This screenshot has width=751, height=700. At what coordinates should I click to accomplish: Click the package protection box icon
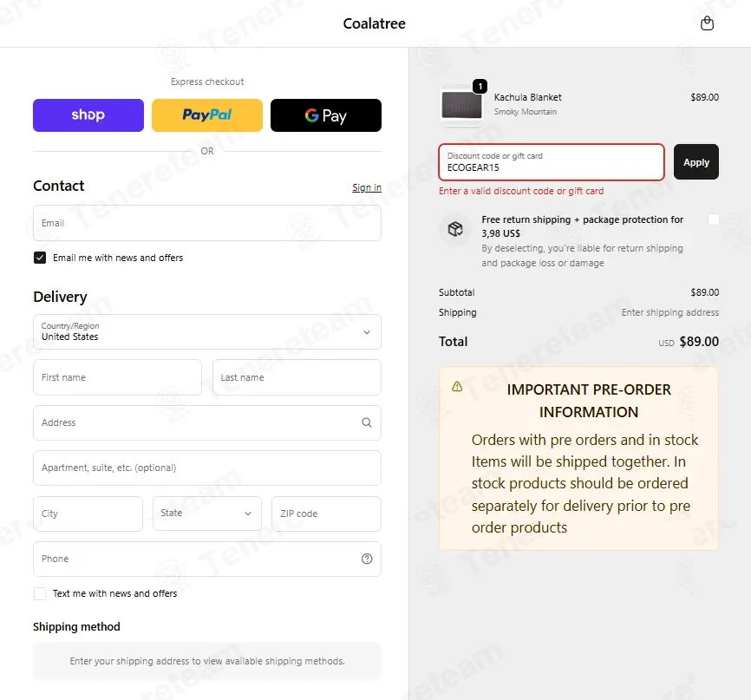point(455,229)
